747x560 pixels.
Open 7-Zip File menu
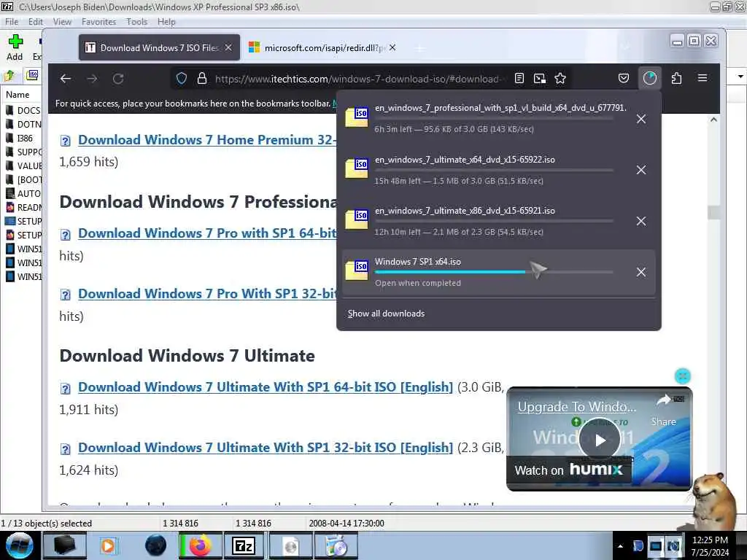[x=12, y=22]
